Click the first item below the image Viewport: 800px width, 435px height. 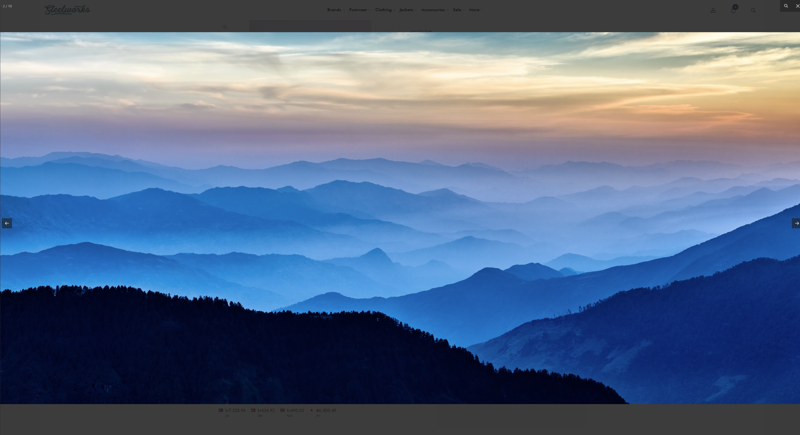click(232, 410)
